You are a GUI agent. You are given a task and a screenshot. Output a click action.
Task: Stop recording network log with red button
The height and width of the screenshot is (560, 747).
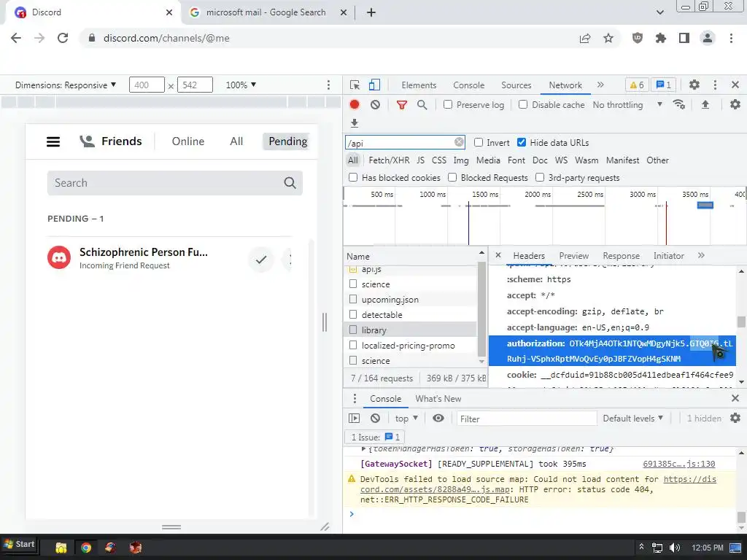pos(355,105)
